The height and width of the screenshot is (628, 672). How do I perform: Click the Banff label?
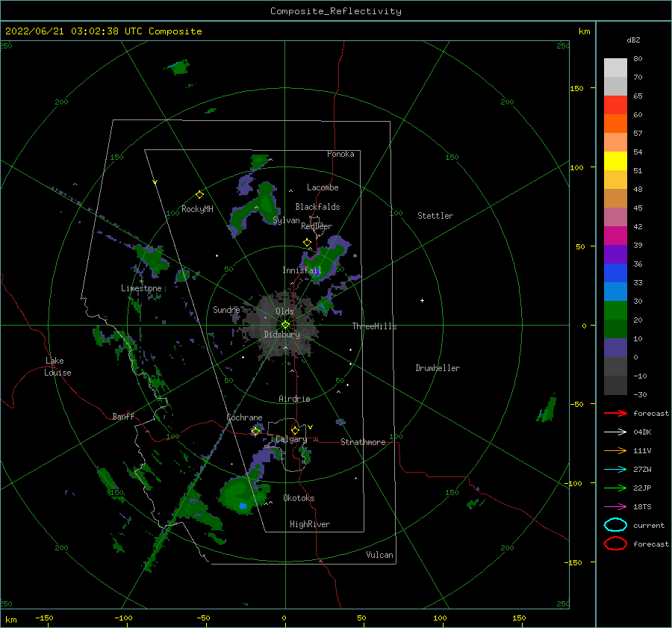tap(123, 416)
